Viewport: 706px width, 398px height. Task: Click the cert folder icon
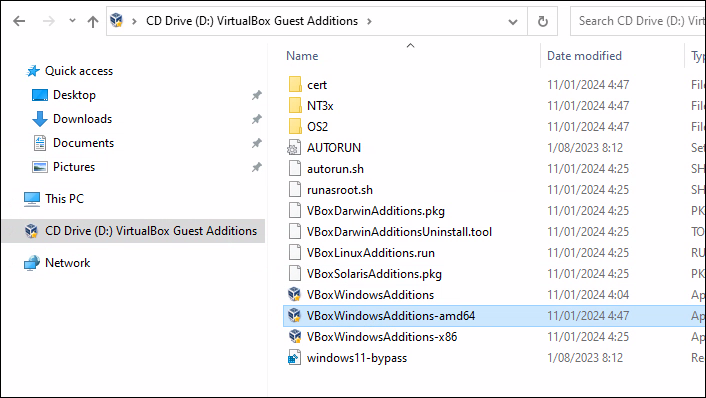tap(295, 85)
